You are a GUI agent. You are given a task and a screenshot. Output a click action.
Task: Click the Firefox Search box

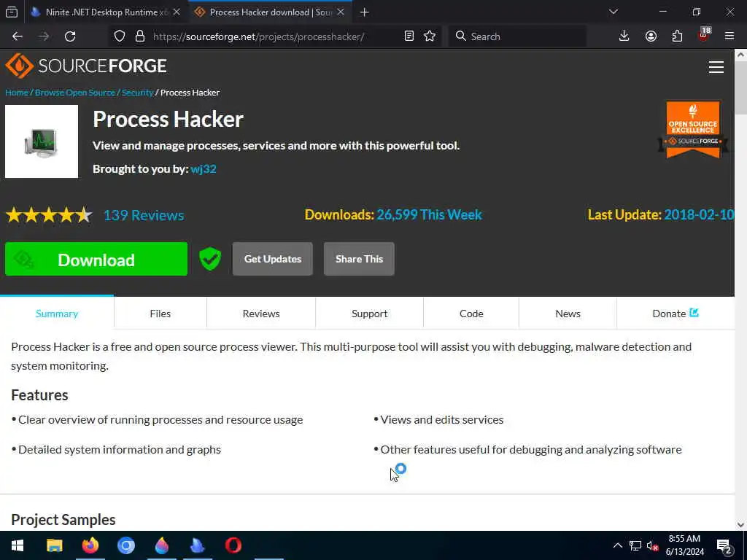click(517, 36)
